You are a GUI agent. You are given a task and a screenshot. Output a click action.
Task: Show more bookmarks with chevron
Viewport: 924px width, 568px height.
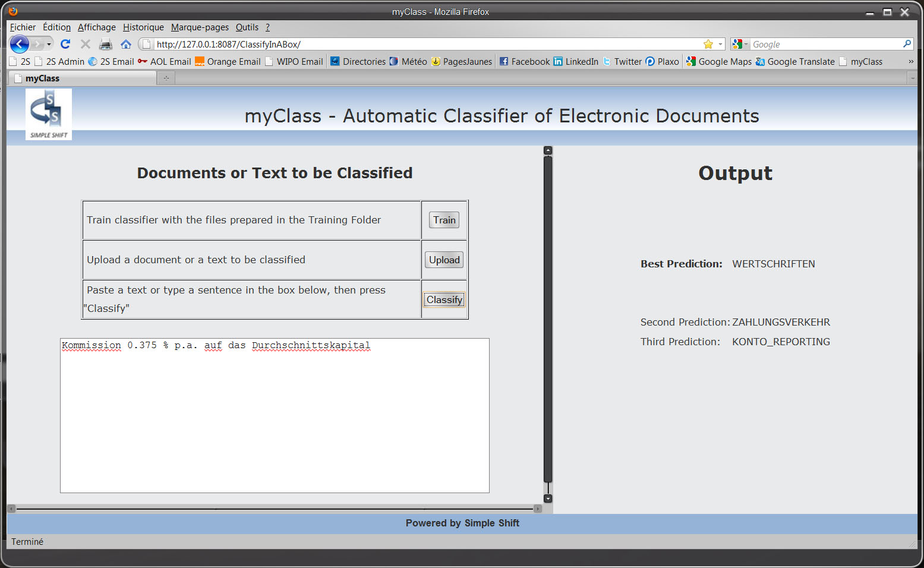click(x=911, y=62)
